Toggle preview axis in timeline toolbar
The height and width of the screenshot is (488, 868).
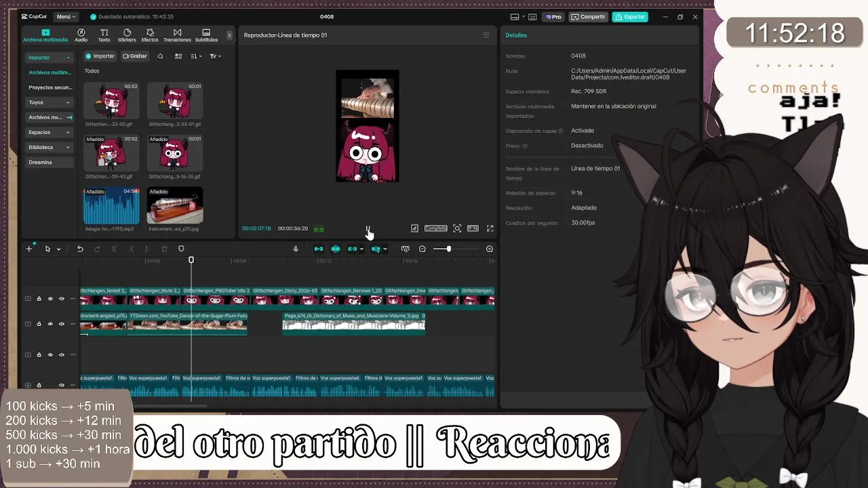pos(375,249)
